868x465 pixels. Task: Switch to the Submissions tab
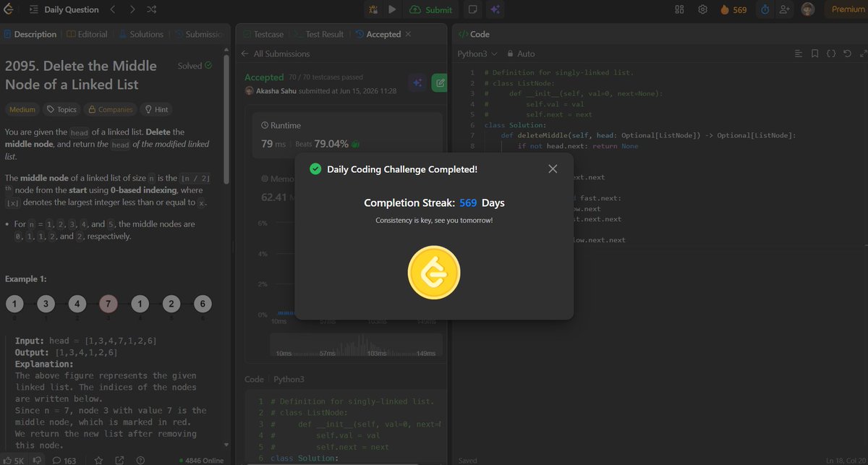[x=199, y=34]
